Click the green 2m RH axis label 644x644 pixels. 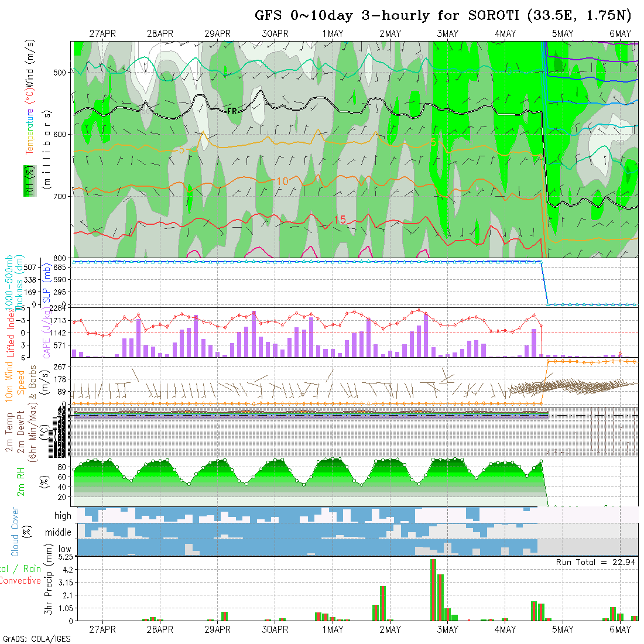coord(20,481)
